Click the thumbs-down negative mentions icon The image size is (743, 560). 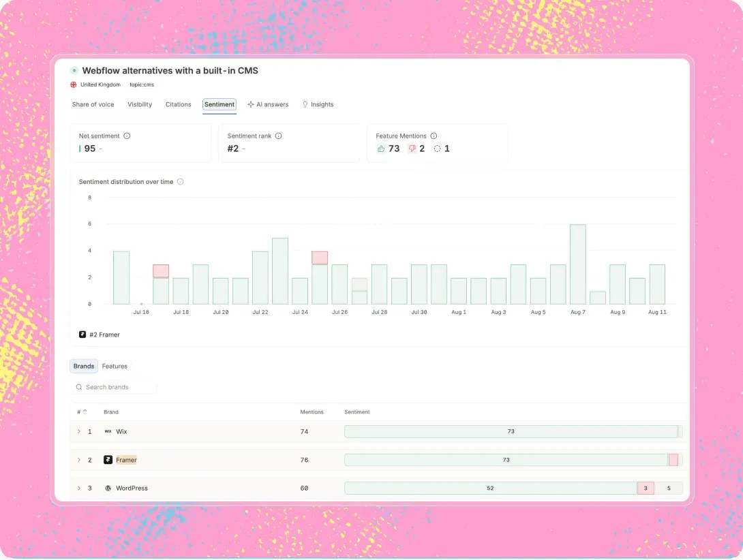412,149
